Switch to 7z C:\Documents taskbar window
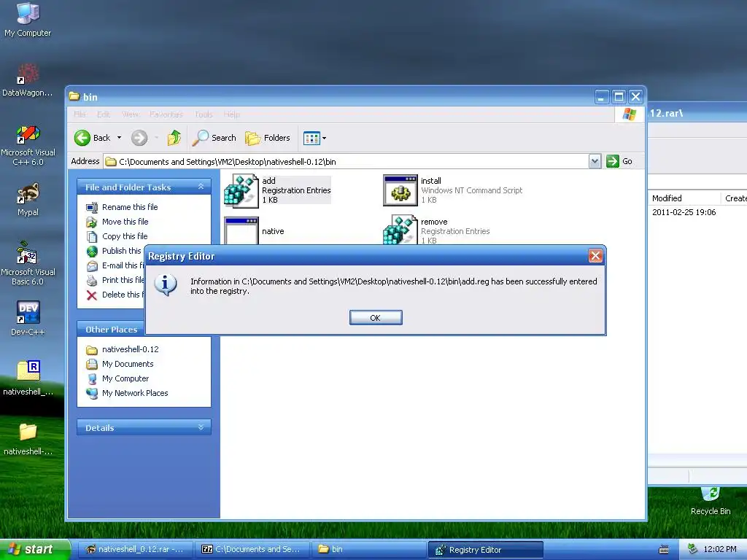Viewport: 747px width, 560px height. pos(252,550)
